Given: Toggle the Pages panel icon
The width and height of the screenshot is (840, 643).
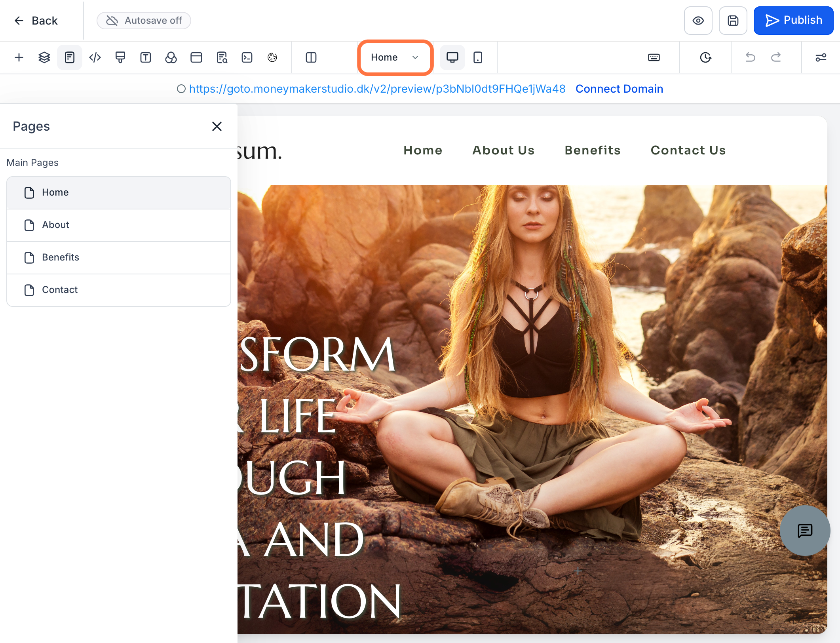Looking at the screenshot, I should point(70,57).
